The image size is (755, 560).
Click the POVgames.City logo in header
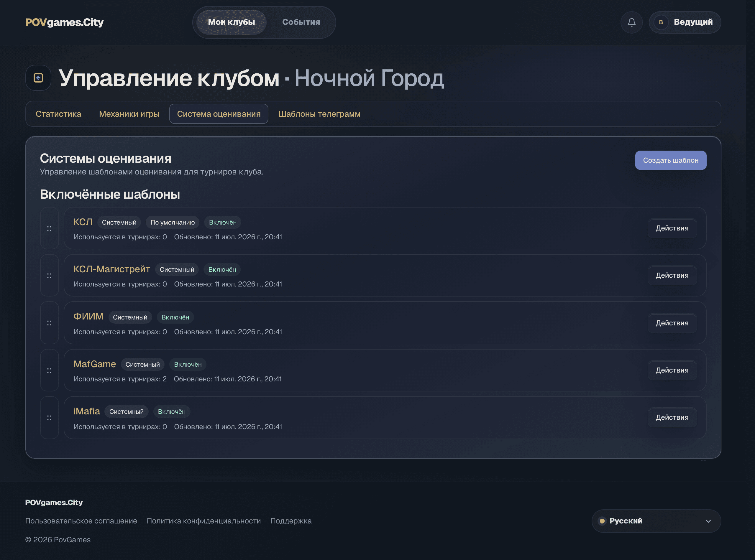click(x=65, y=22)
